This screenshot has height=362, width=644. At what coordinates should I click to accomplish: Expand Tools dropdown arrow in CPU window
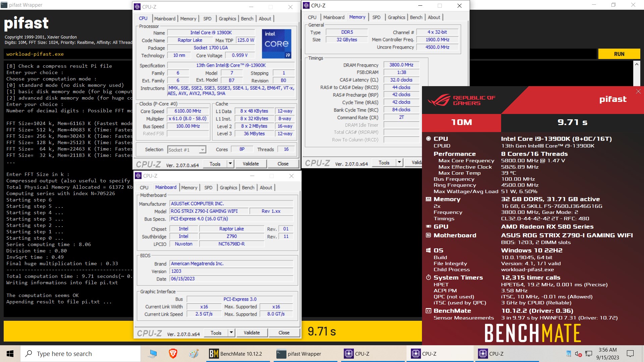click(230, 164)
